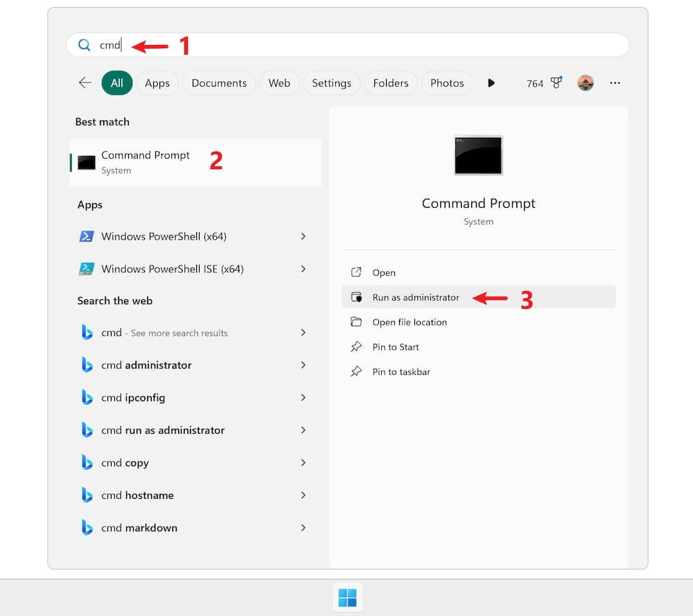Click Open file location

[x=479, y=322]
